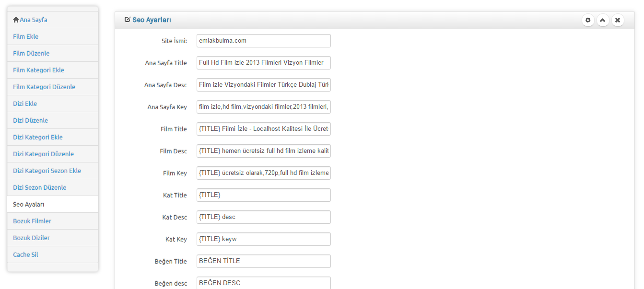Go to Film Düzenle in sidebar

(x=53, y=53)
